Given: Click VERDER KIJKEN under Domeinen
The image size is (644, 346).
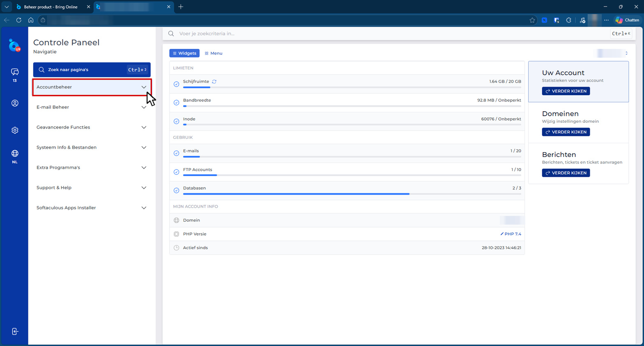Looking at the screenshot, I should point(566,132).
